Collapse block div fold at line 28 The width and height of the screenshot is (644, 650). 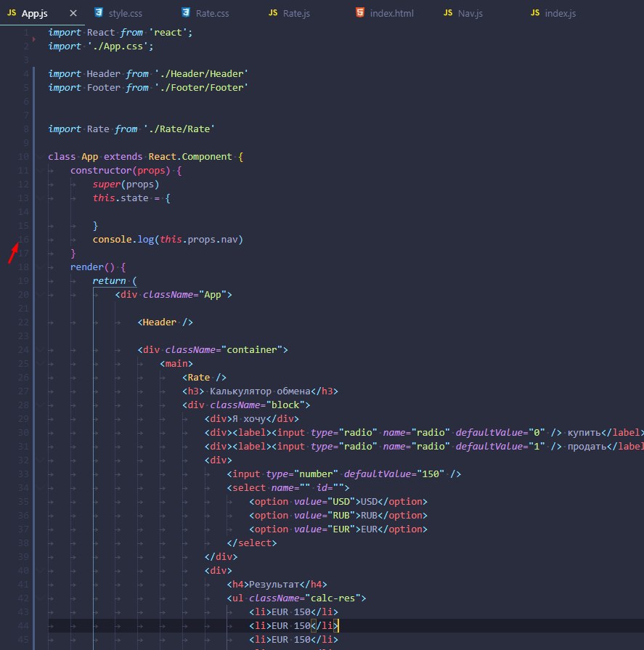tap(40, 405)
